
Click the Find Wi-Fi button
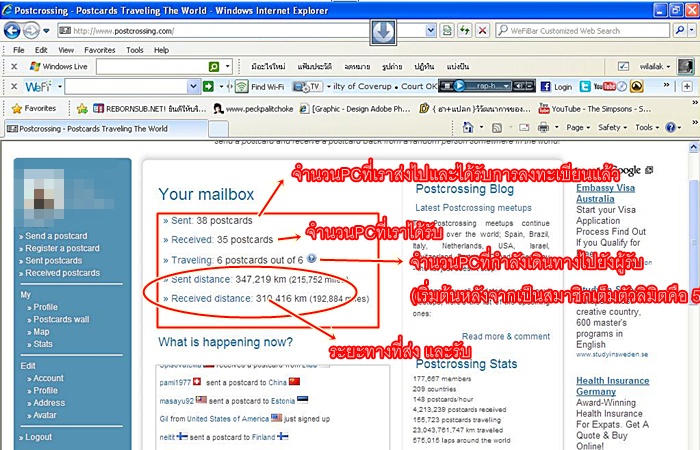point(260,87)
